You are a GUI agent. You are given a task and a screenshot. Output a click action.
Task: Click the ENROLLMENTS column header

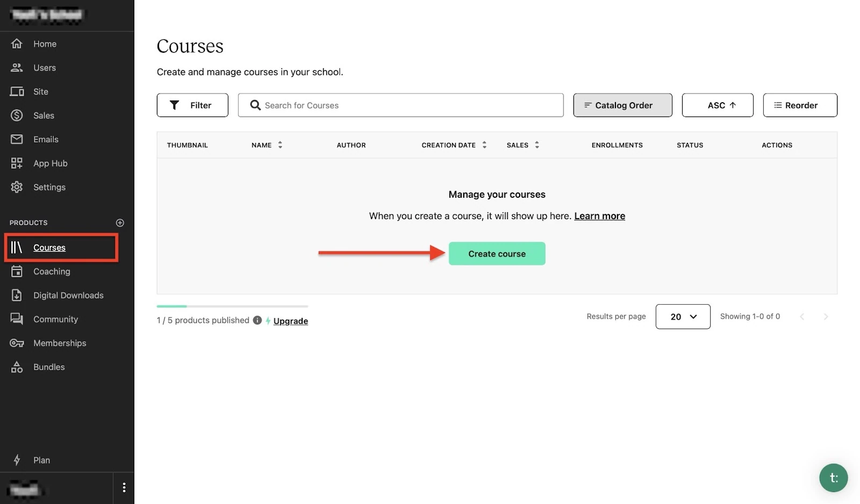pos(617,145)
